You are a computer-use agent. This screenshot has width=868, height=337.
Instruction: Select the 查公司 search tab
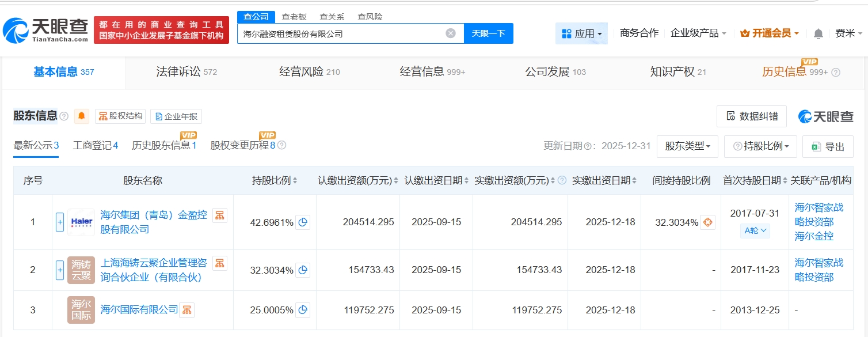(256, 17)
